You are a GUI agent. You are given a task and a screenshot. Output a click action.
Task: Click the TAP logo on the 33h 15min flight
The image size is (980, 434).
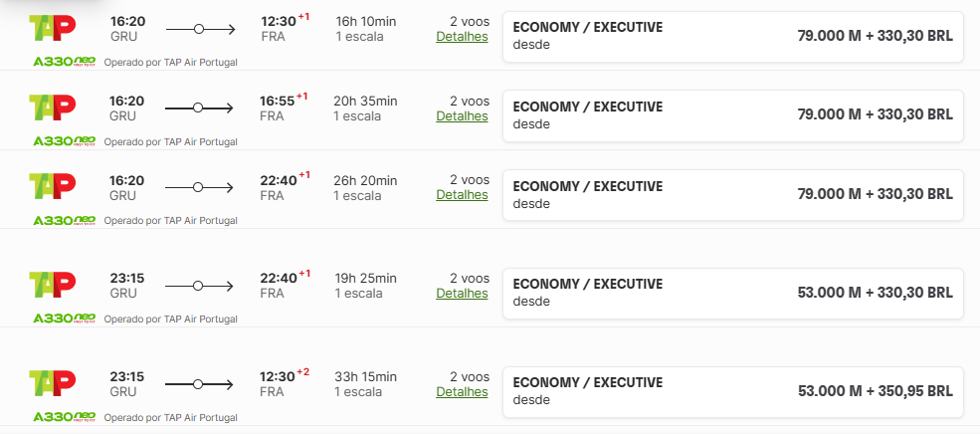[53, 383]
